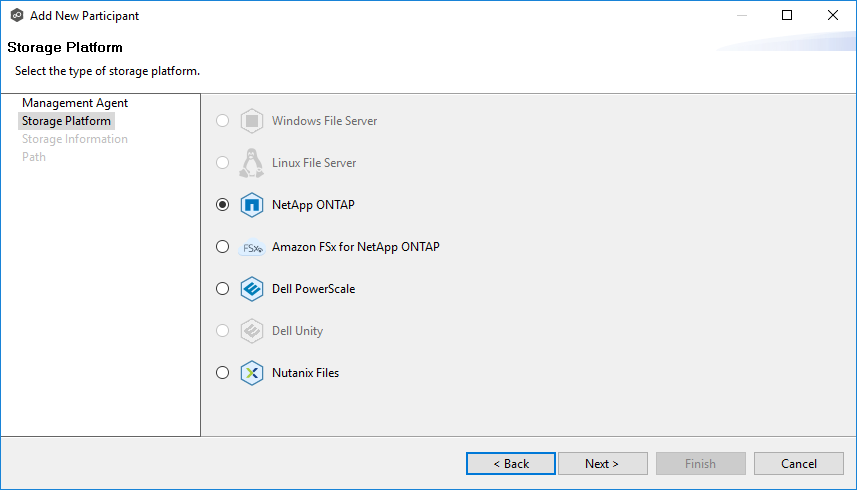
Task: Cancel the Add New Participant wizard
Action: 798,464
